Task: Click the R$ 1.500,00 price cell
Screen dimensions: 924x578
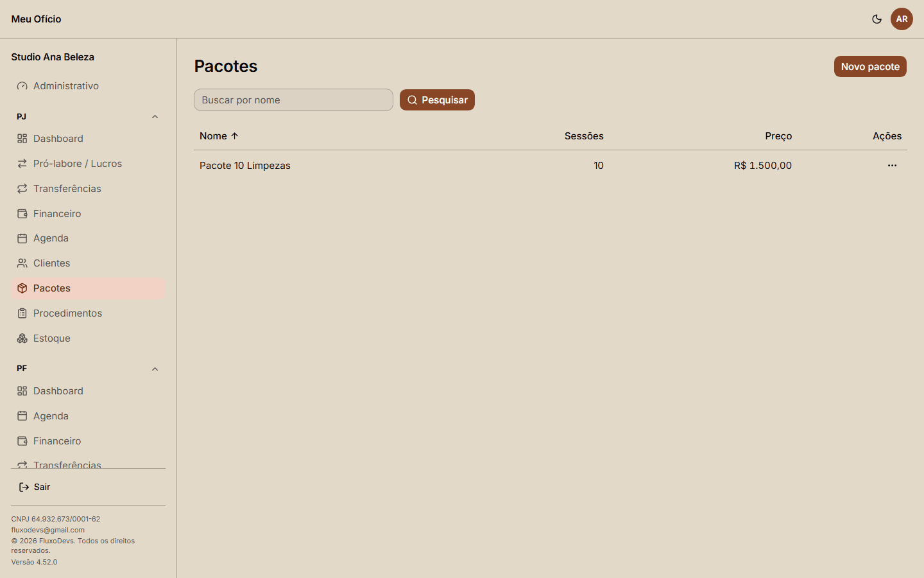Action: [x=763, y=166]
